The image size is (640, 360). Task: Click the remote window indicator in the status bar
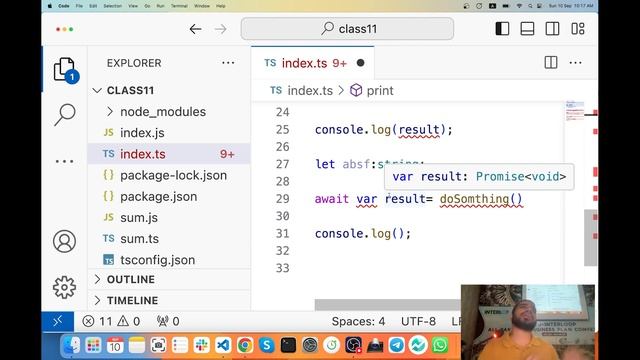click(58, 321)
